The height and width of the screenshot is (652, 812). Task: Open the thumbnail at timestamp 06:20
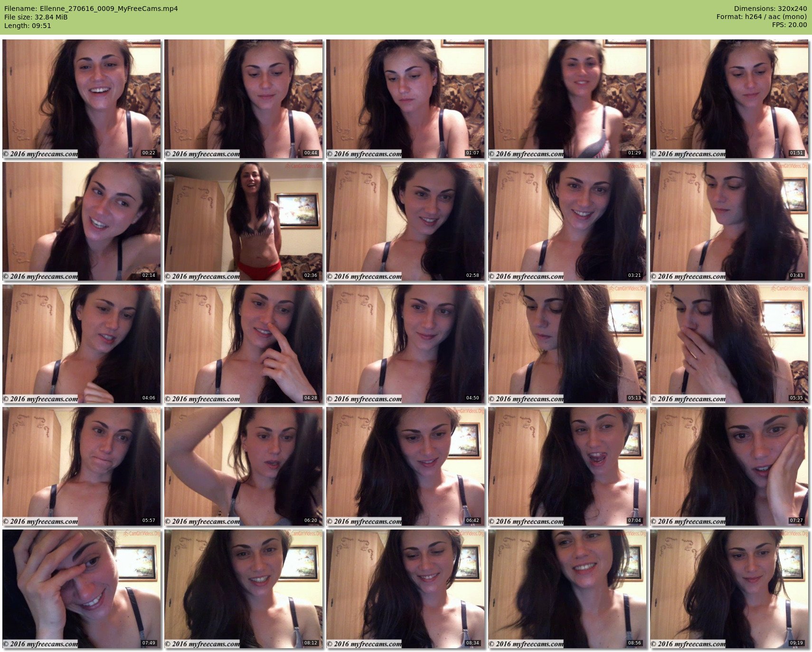244,466
